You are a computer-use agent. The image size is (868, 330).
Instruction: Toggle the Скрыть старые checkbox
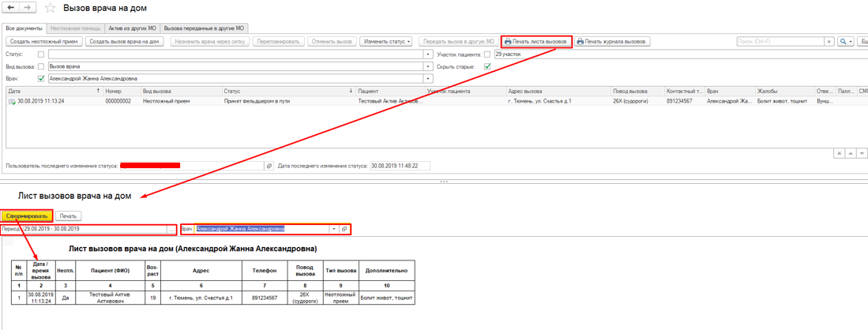pos(487,67)
